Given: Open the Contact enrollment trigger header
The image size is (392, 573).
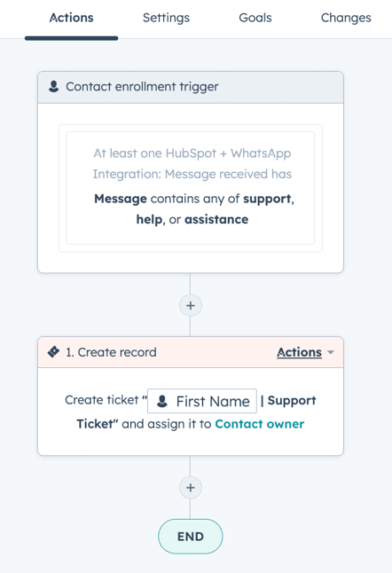Looking at the screenshot, I should pos(191,87).
